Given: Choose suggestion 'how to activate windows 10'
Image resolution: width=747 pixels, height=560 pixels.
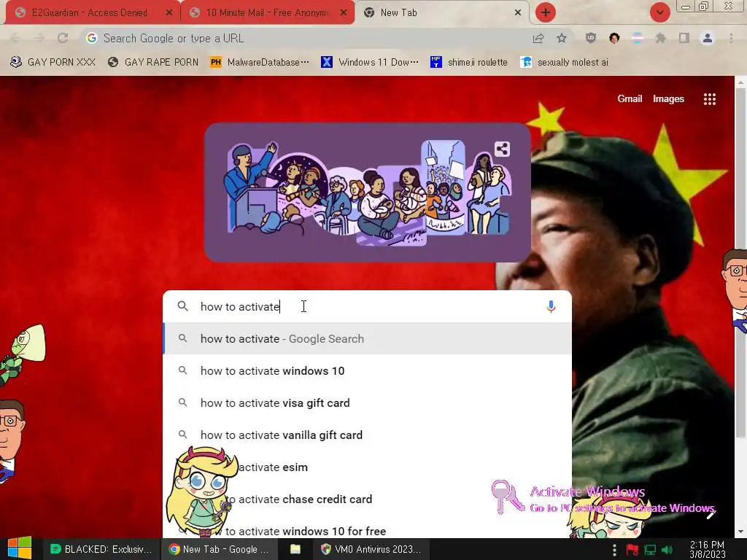Looking at the screenshot, I should [367, 370].
